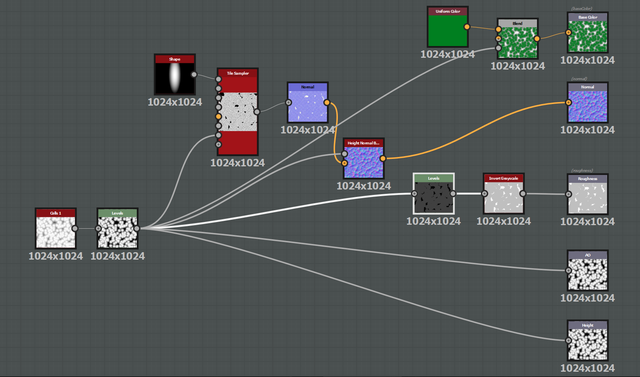
Task: Select the Roughness output node
Action: click(x=587, y=194)
